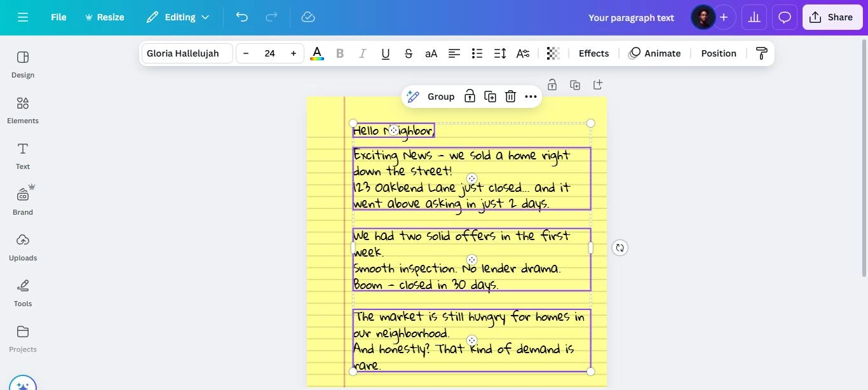Open the Animate panel
Image resolution: width=868 pixels, height=390 pixels.
coord(654,53)
